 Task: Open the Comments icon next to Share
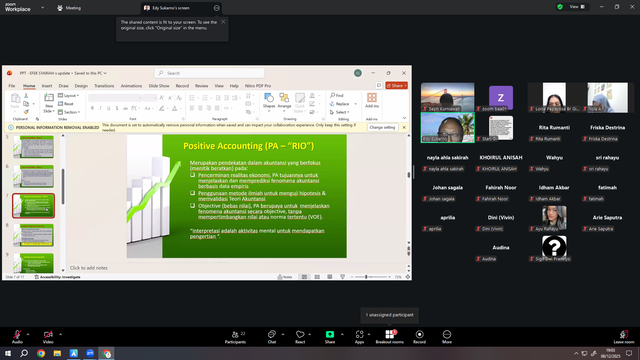[x=379, y=85]
